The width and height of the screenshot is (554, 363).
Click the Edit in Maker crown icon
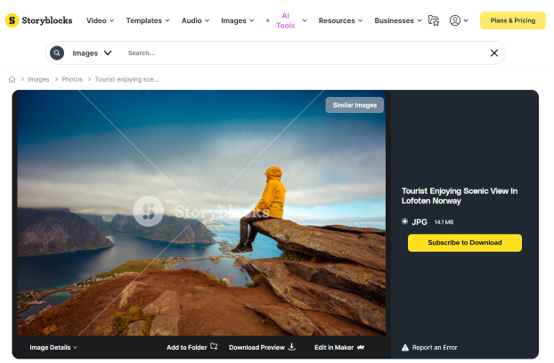360,347
